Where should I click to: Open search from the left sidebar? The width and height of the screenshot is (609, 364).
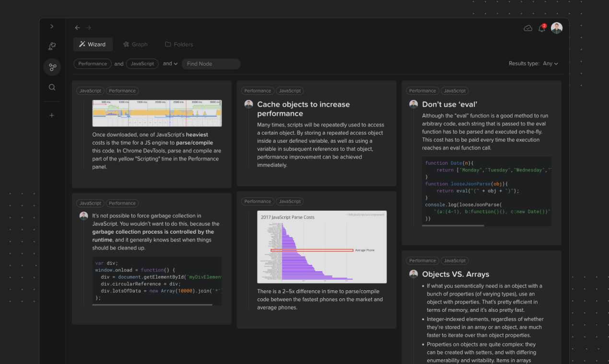tap(52, 87)
